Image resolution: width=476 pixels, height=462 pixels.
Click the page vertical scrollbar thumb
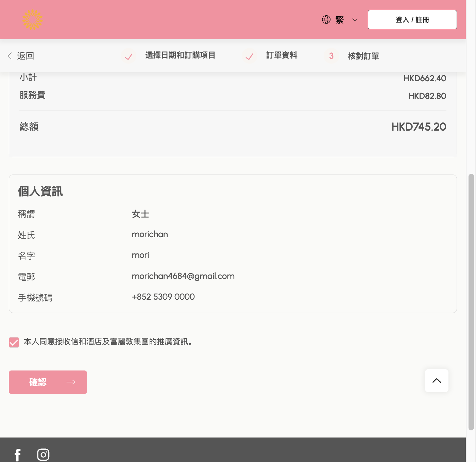pyautogui.click(x=471, y=302)
